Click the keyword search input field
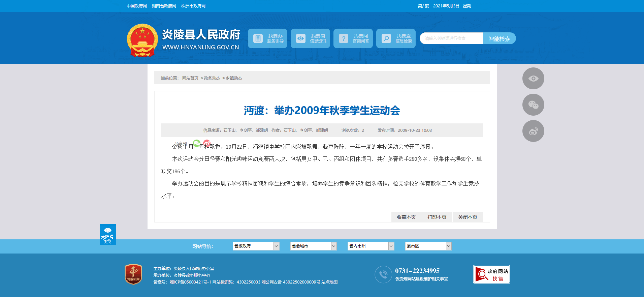Image resolution: width=644 pixels, height=297 pixels. 451,38
